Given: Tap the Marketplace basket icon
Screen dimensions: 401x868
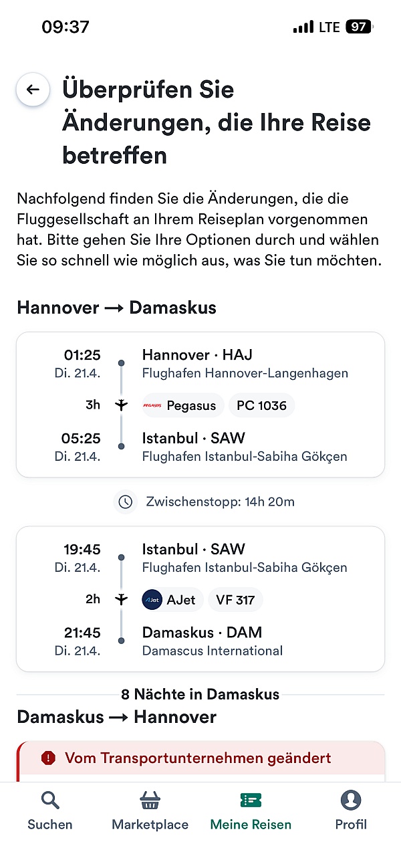Looking at the screenshot, I should coord(150,800).
